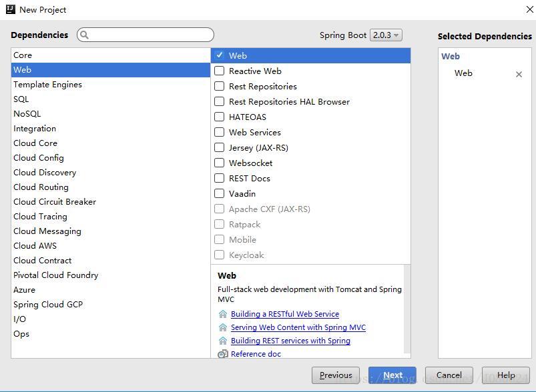Uncheck the Web dependency checkbox
Viewport: 536px width, 392px height.
(220, 55)
